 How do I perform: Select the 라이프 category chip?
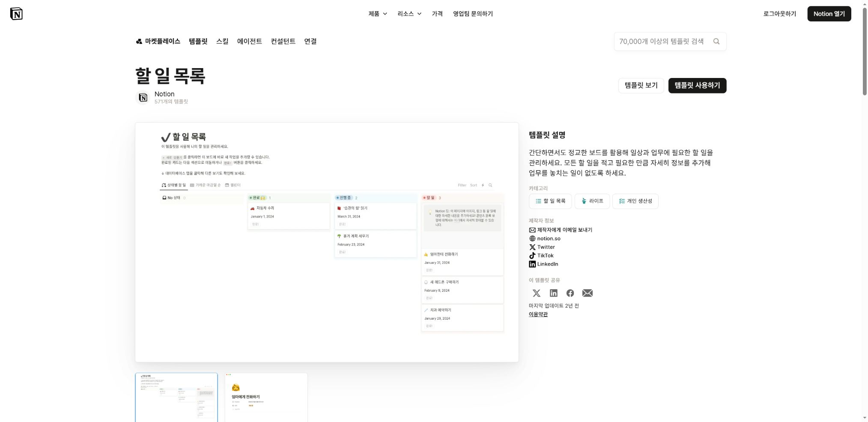(592, 201)
